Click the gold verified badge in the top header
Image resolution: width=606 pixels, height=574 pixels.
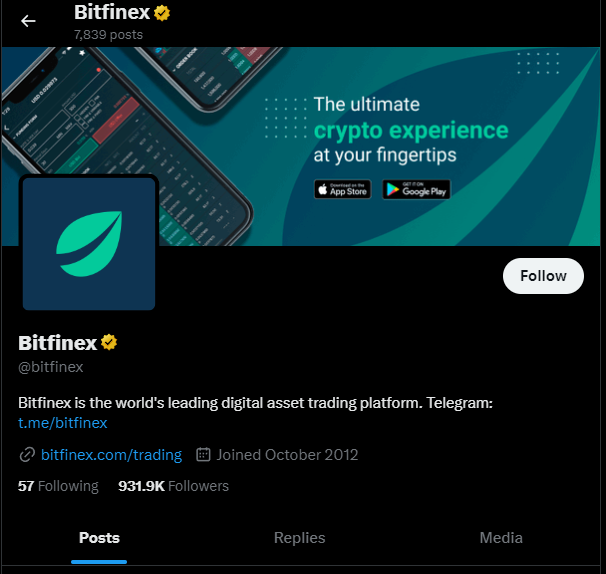tap(160, 13)
